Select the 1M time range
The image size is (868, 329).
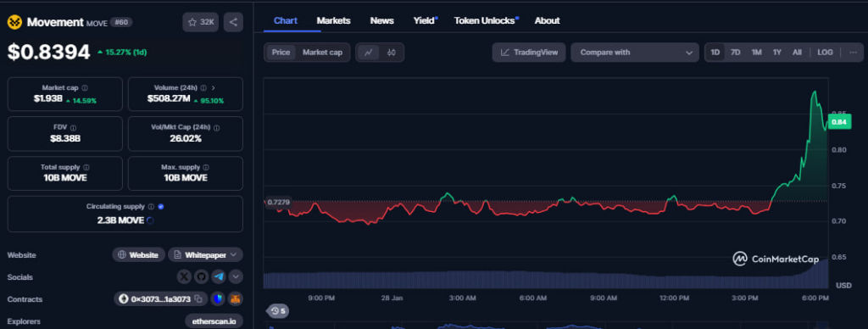[756, 53]
